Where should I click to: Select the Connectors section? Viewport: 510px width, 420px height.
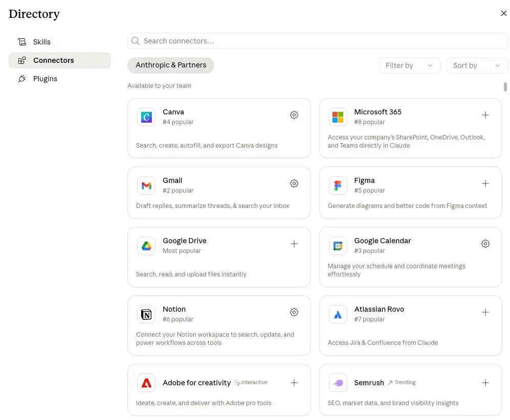coord(59,60)
